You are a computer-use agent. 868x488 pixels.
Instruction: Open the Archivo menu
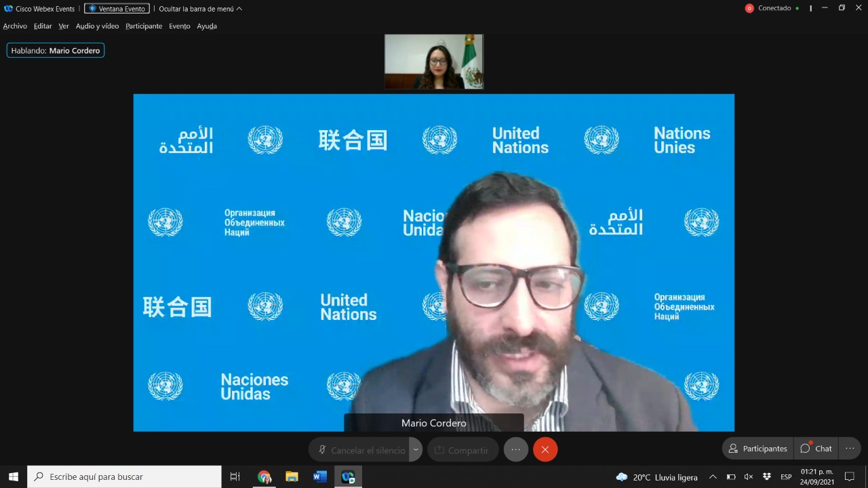pos(15,26)
